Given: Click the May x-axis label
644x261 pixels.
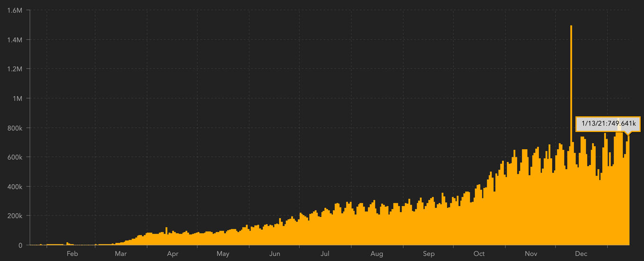Looking at the screenshot, I should click(x=223, y=254).
